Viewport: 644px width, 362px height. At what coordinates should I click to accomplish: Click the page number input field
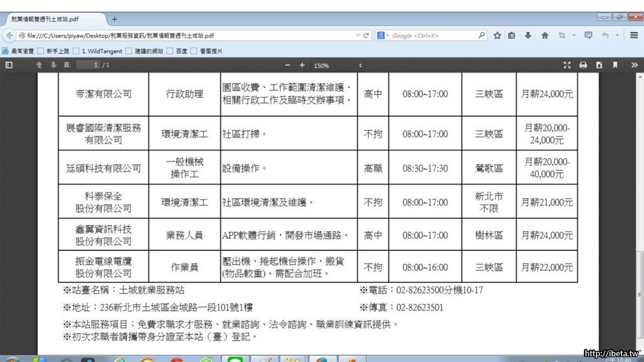[x=89, y=65]
